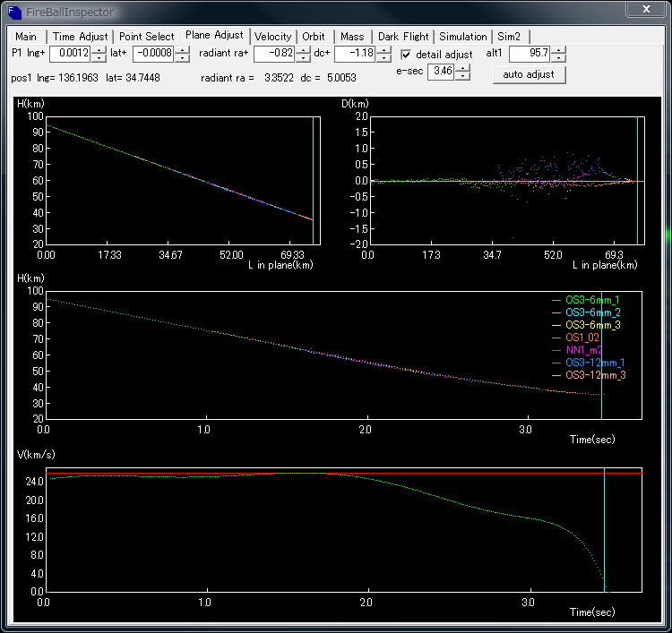
Task: Click cyan marker line in V(km/s) plot
Action: coord(604,530)
